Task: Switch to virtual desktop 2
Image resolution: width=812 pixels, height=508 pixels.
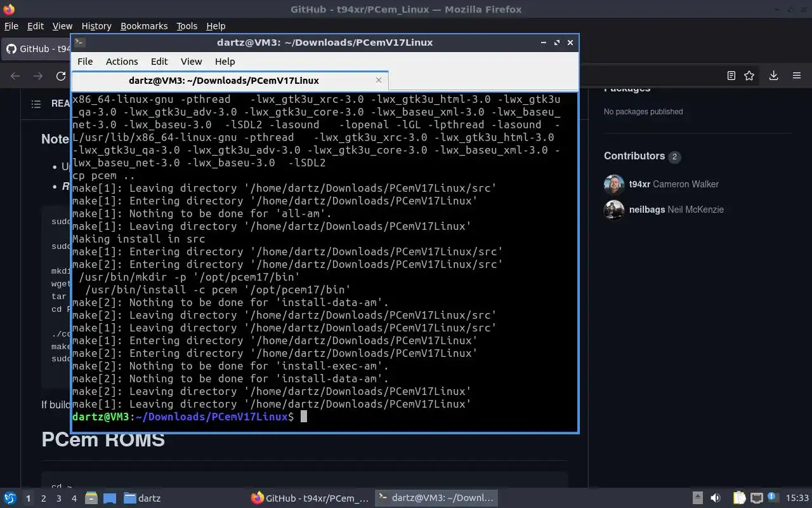Action: [x=43, y=498]
